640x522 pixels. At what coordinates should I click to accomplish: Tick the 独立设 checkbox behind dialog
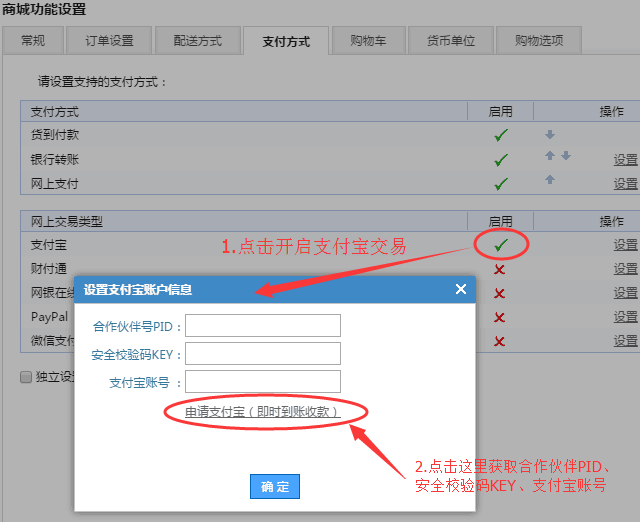26,377
